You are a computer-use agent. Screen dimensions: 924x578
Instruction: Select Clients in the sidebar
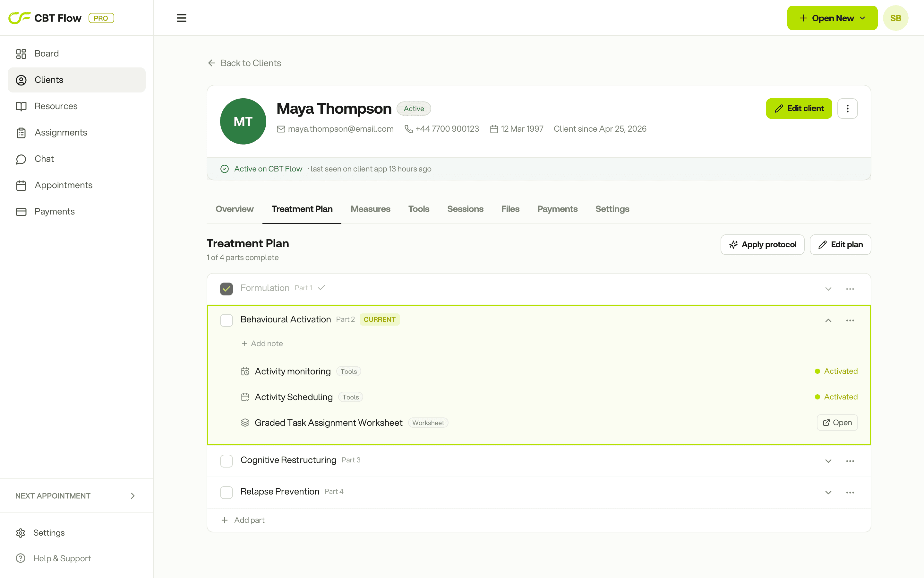tap(76, 80)
